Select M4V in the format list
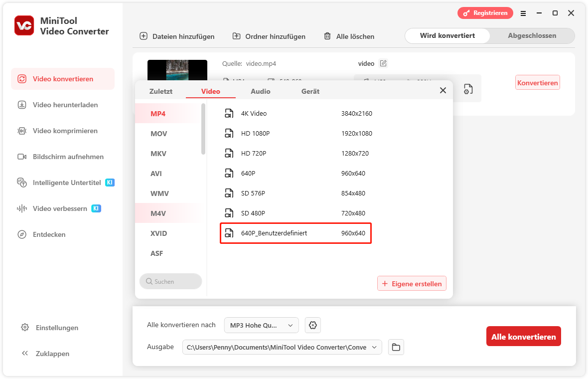Screen dimensions: 588x379 coord(168,213)
